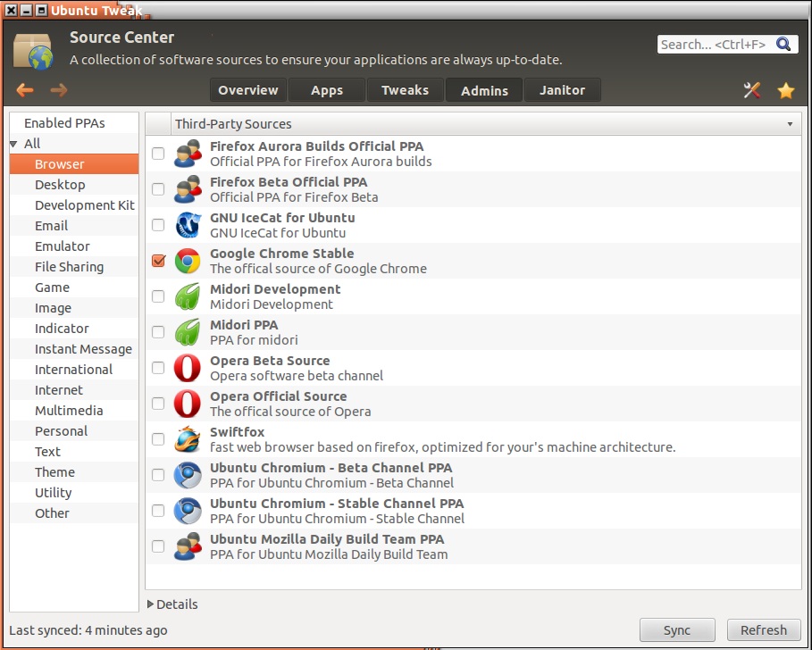Image resolution: width=812 pixels, height=650 pixels.
Task: Click the Firefox Aurora Builds PPA icon
Action: tap(188, 154)
